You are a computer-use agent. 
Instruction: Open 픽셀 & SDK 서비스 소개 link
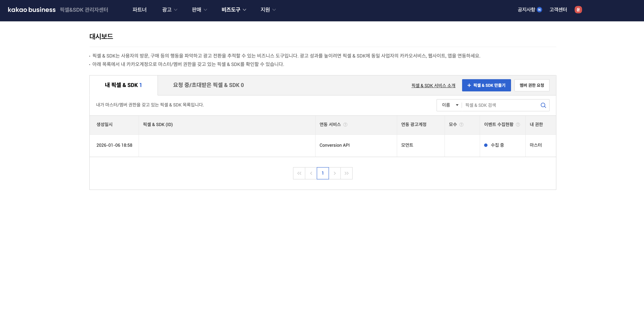(433, 85)
